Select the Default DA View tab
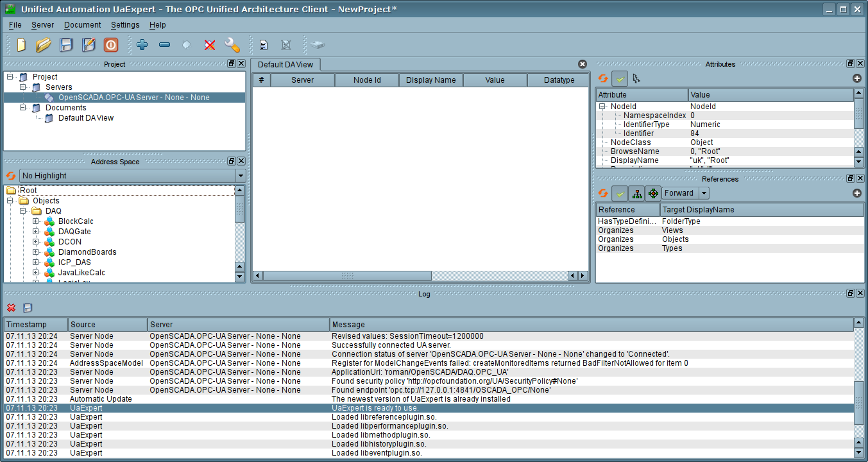868x462 pixels. pyautogui.click(x=285, y=64)
